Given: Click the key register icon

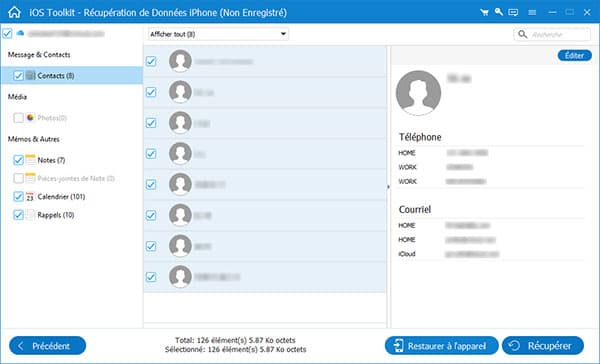Looking at the screenshot, I should click(x=498, y=12).
